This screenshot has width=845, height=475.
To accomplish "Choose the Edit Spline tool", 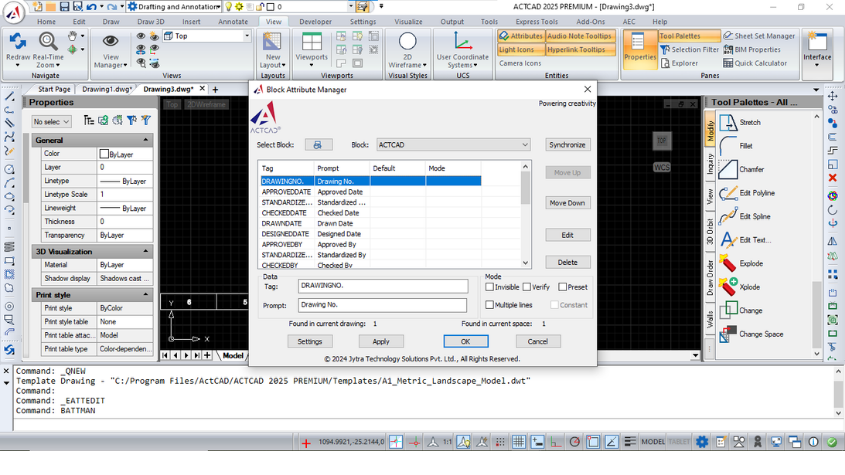I will tap(745, 216).
